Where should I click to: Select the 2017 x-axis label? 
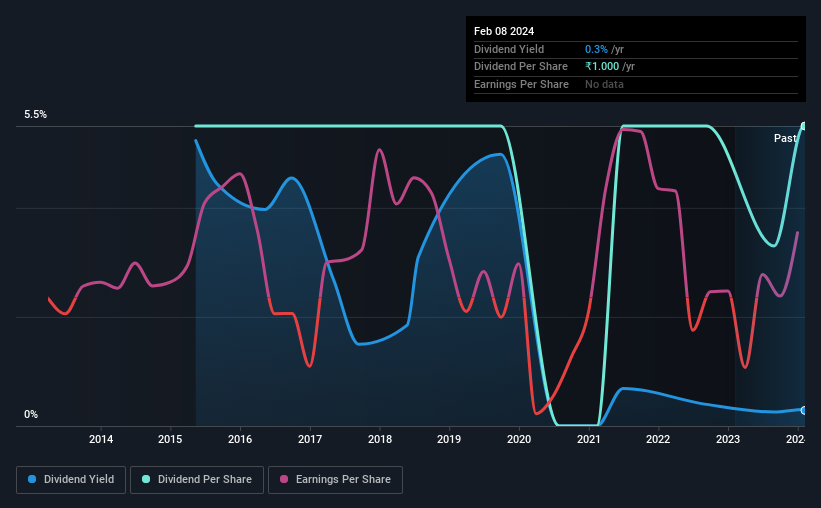[310, 439]
